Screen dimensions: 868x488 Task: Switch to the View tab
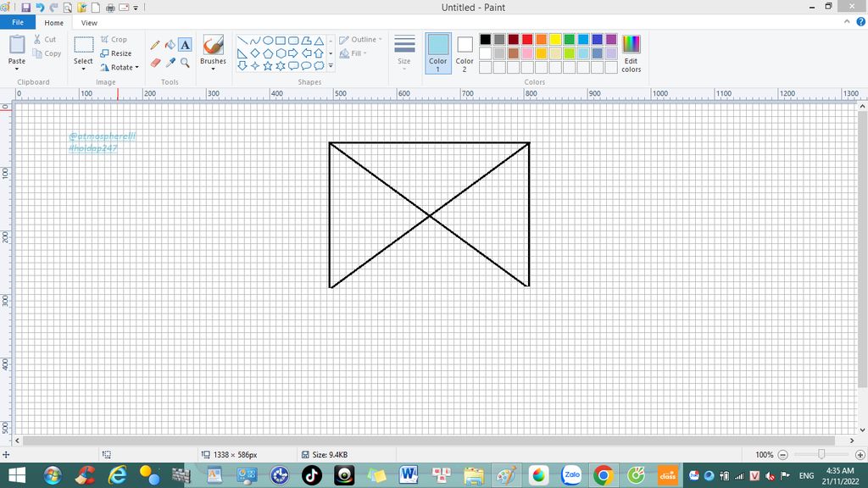(89, 23)
